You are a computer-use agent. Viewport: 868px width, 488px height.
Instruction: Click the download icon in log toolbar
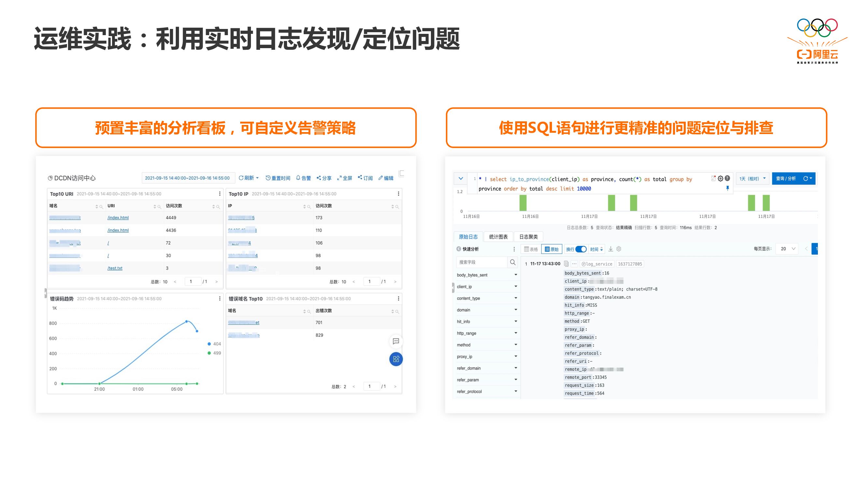[611, 249]
